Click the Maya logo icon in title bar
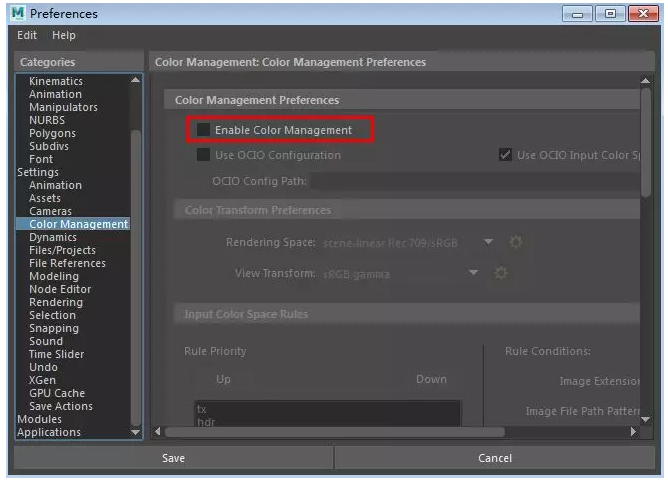Screen dimensions: 668x480 [18, 14]
